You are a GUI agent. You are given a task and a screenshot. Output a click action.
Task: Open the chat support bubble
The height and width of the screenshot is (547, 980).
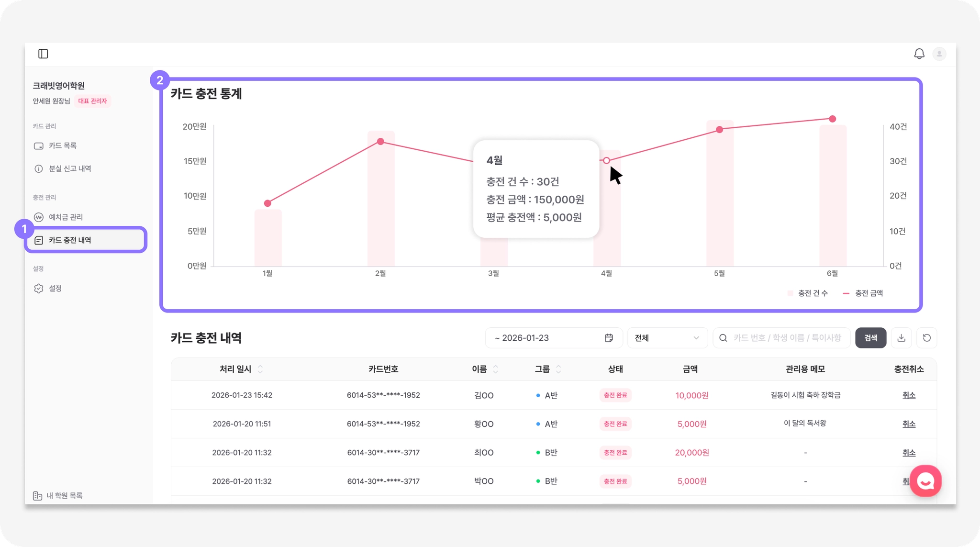click(x=925, y=480)
